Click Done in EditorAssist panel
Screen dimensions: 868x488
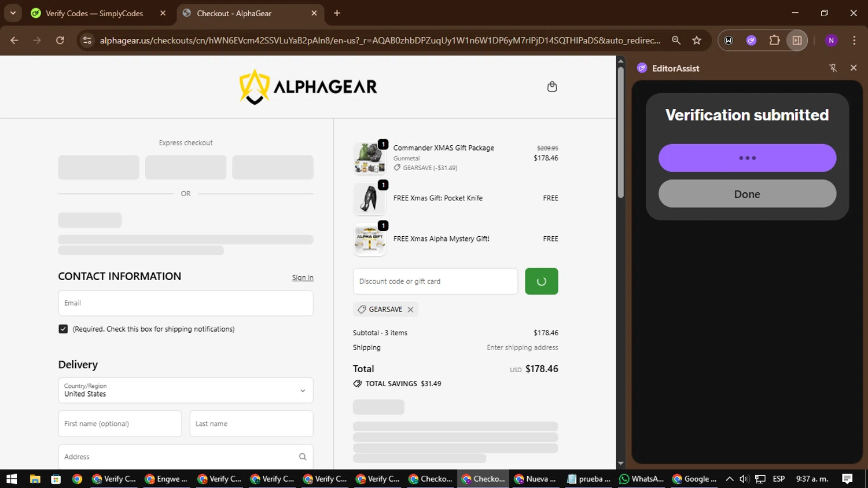click(x=747, y=194)
